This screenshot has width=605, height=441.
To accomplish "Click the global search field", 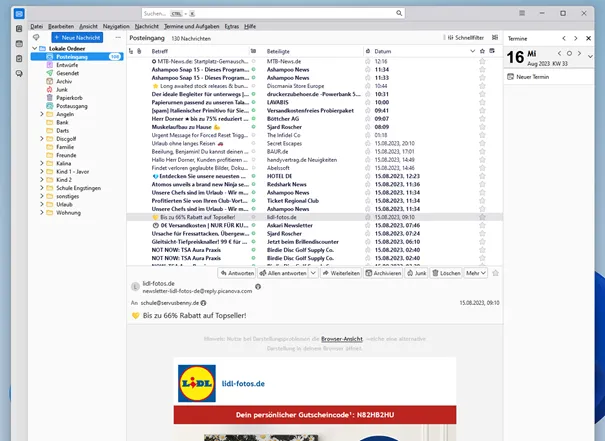I will (x=273, y=14).
